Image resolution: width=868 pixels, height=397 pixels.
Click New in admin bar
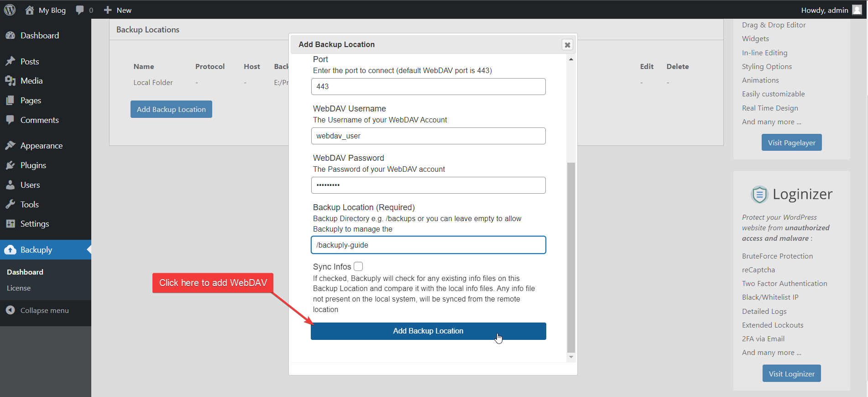pyautogui.click(x=124, y=10)
